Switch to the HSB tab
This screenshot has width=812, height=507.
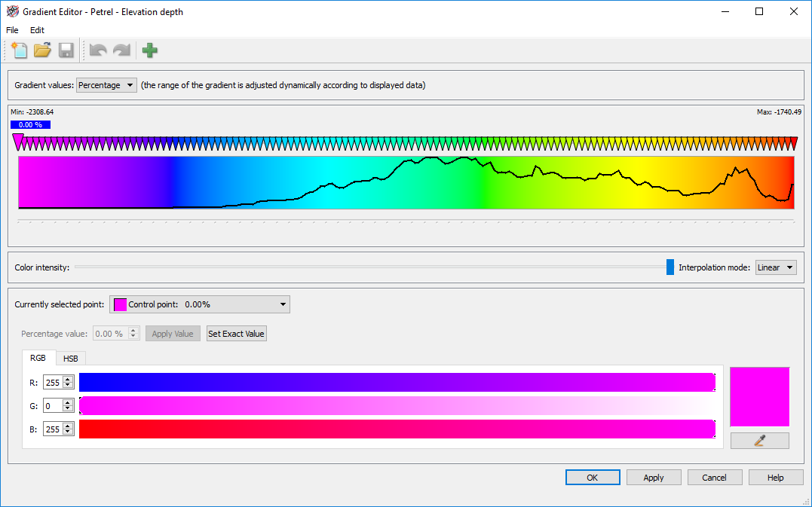coord(70,359)
